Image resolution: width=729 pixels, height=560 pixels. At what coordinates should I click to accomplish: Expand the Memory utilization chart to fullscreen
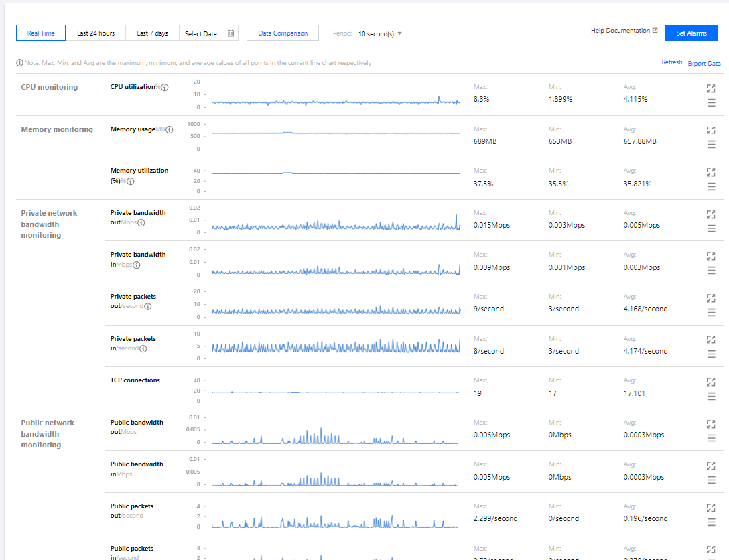[x=711, y=172]
